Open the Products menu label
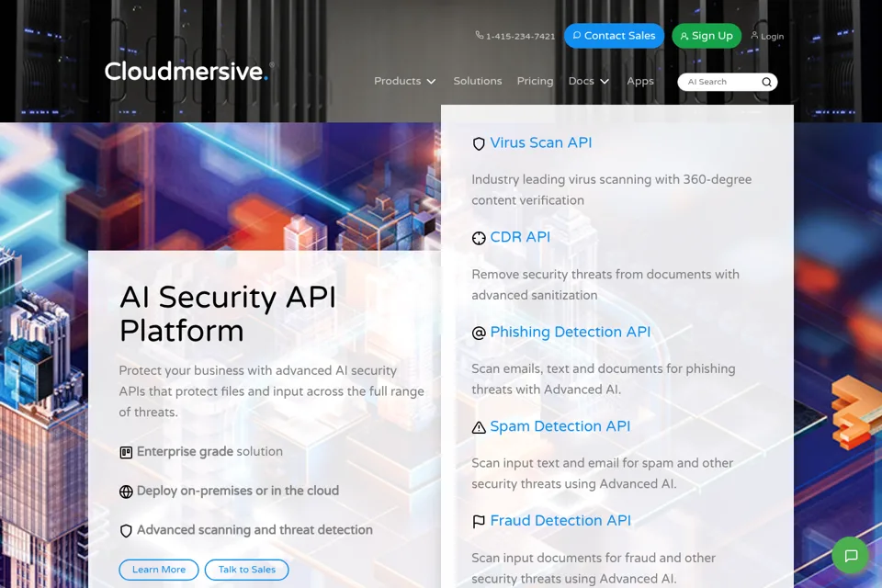The width and height of the screenshot is (882, 588). point(397,81)
